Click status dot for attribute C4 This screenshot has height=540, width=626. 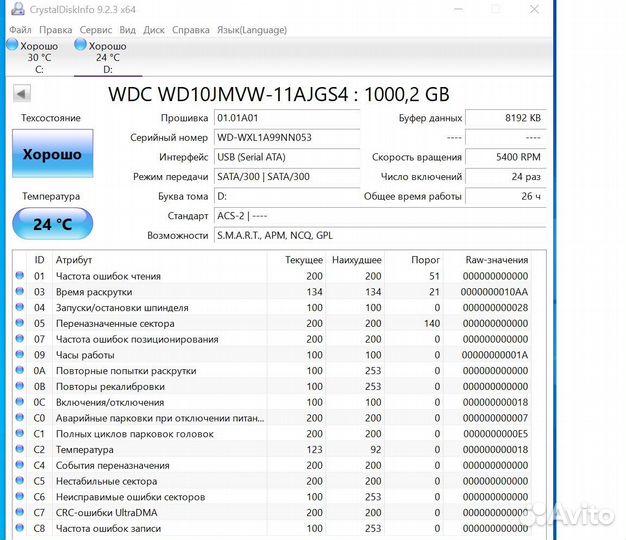coord(20,465)
